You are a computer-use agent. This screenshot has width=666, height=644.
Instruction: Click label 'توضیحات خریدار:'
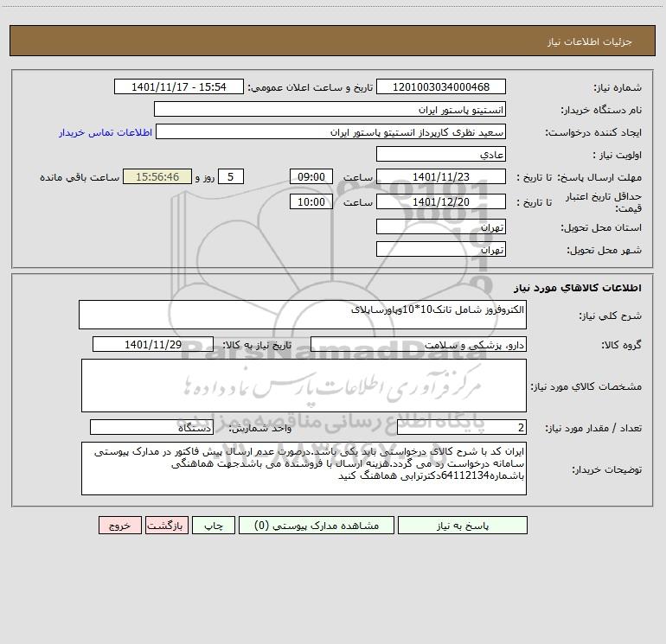[607, 469]
